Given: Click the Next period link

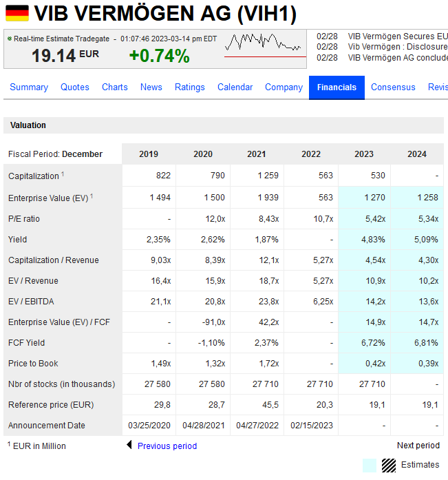Looking at the screenshot, I should pyautogui.click(x=418, y=446).
